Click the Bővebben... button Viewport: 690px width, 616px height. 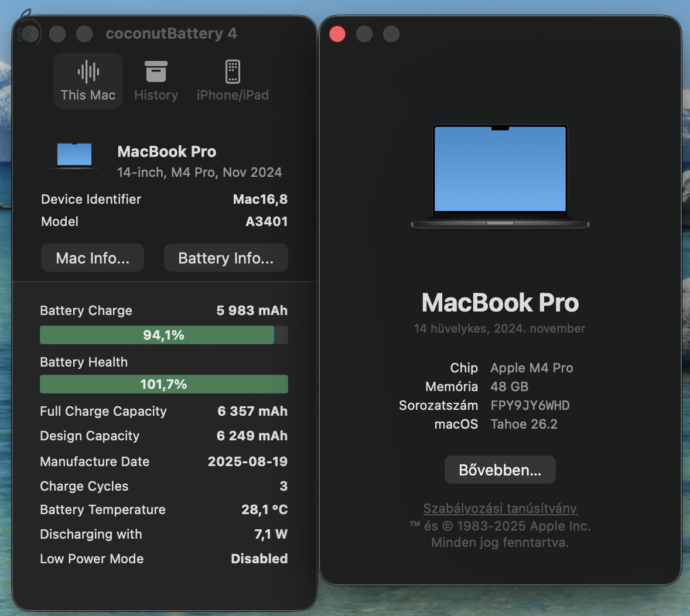pyautogui.click(x=500, y=470)
